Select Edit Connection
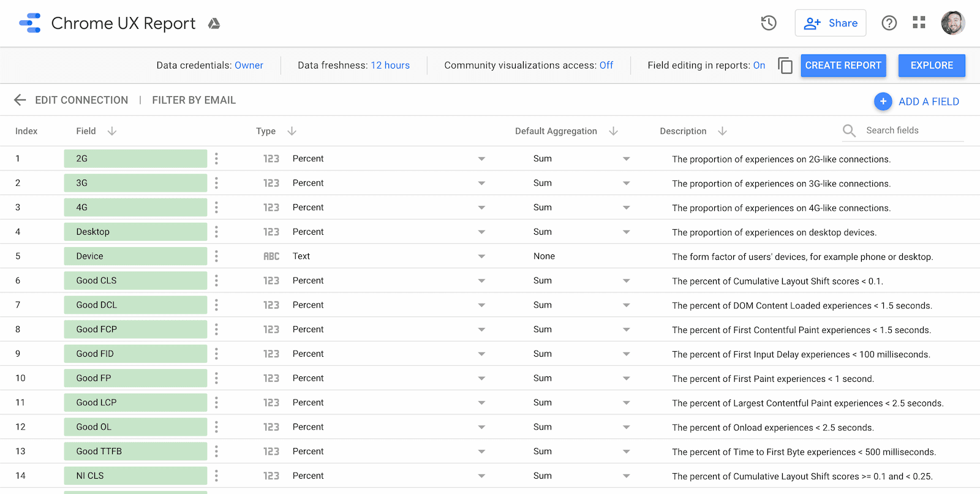Viewport: 980px width, 494px height. click(81, 100)
